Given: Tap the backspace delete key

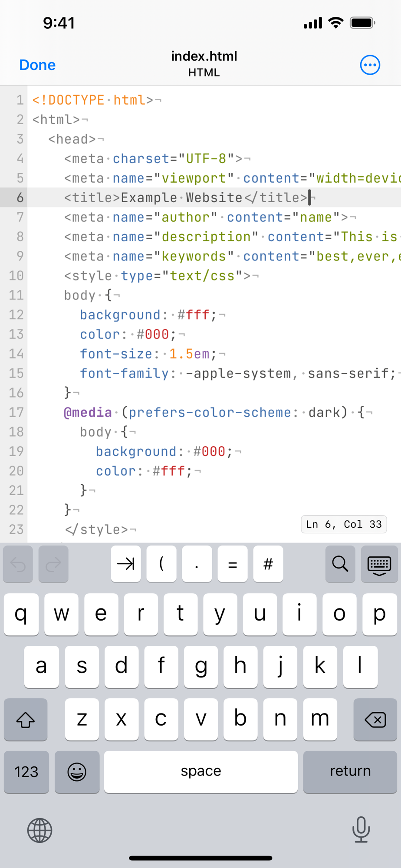Looking at the screenshot, I should pos(375,720).
